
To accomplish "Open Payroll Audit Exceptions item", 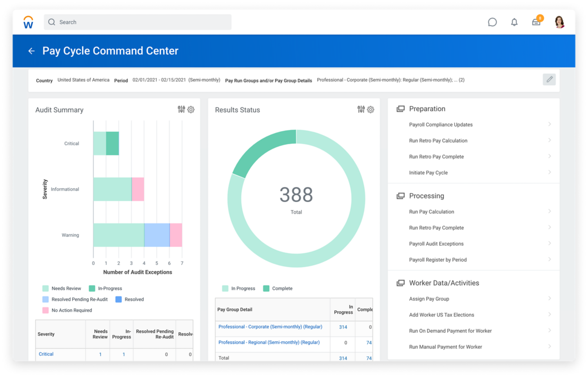I will (x=436, y=244).
